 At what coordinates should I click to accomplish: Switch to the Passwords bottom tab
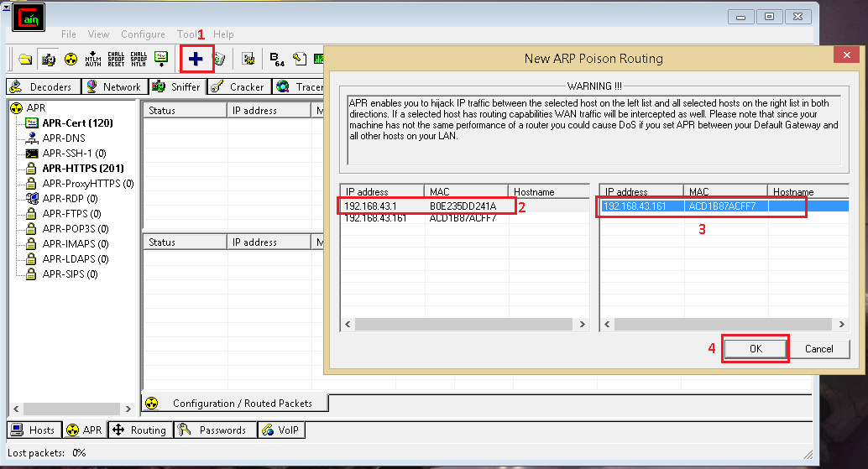pyautogui.click(x=216, y=430)
